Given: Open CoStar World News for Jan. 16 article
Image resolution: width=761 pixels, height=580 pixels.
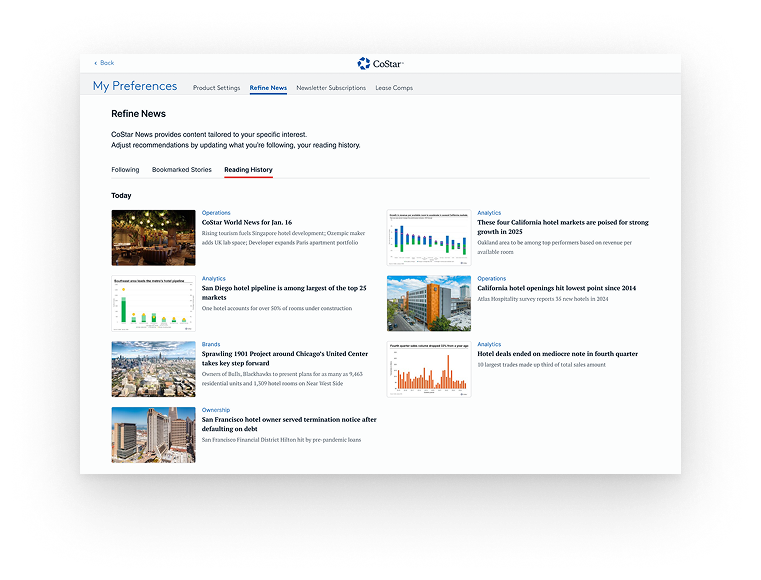Looking at the screenshot, I should pos(247,222).
